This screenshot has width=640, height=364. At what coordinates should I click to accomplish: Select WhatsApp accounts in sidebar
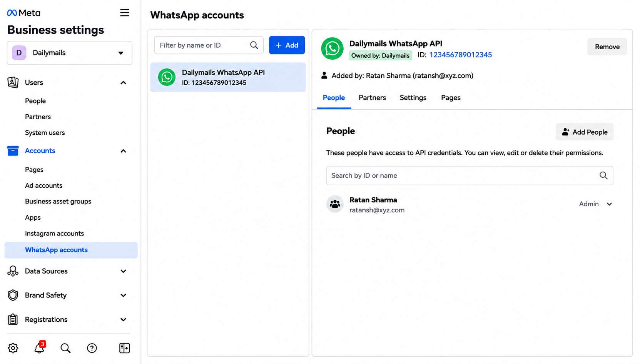pyautogui.click(x=71, y=250)
